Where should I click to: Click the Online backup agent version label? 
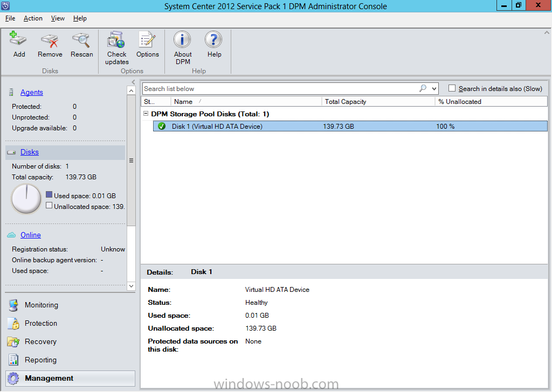pos(54,260)
